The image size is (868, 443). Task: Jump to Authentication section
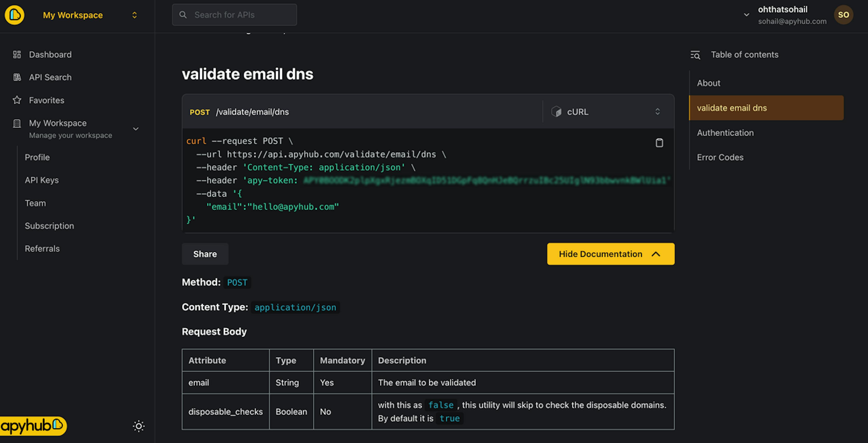725,133
